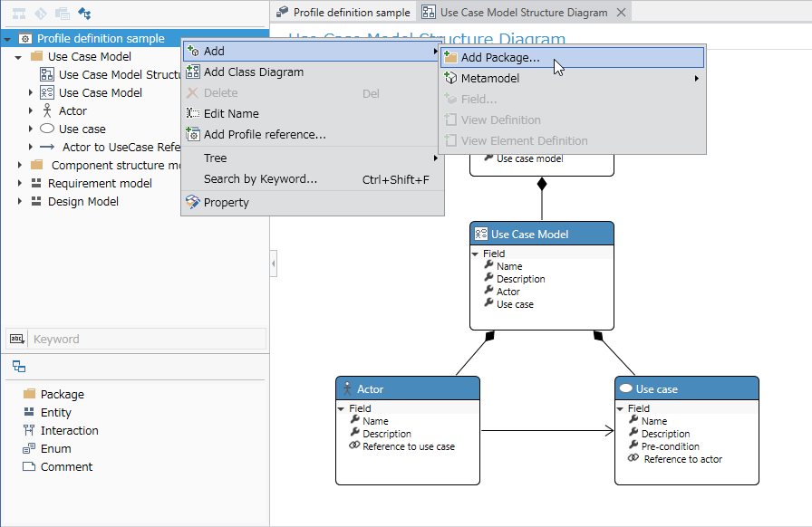Select Add Profile reference menu entry
812x527 pixels.
313,134
